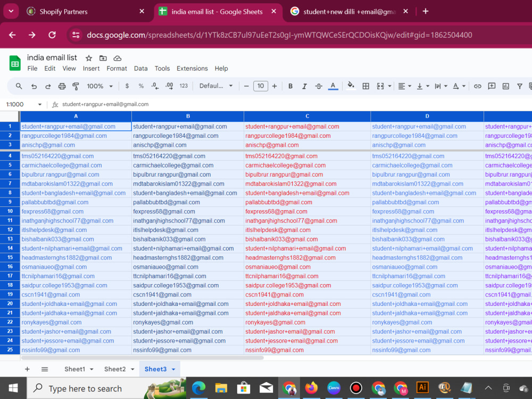The image size is (532, 399).
Task: Increase font size plus button
Action: pos(275,86)
